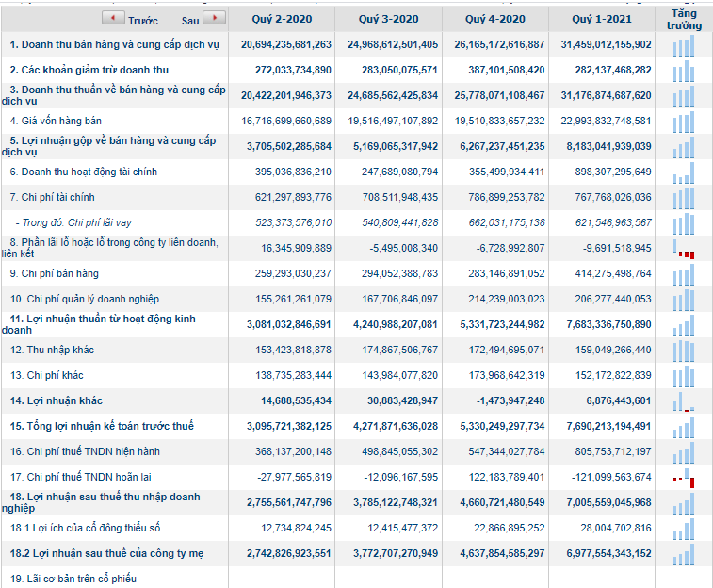713x588 pixels.
Task: Open growth chart for parent company net profit
Action: coord(684,553)
